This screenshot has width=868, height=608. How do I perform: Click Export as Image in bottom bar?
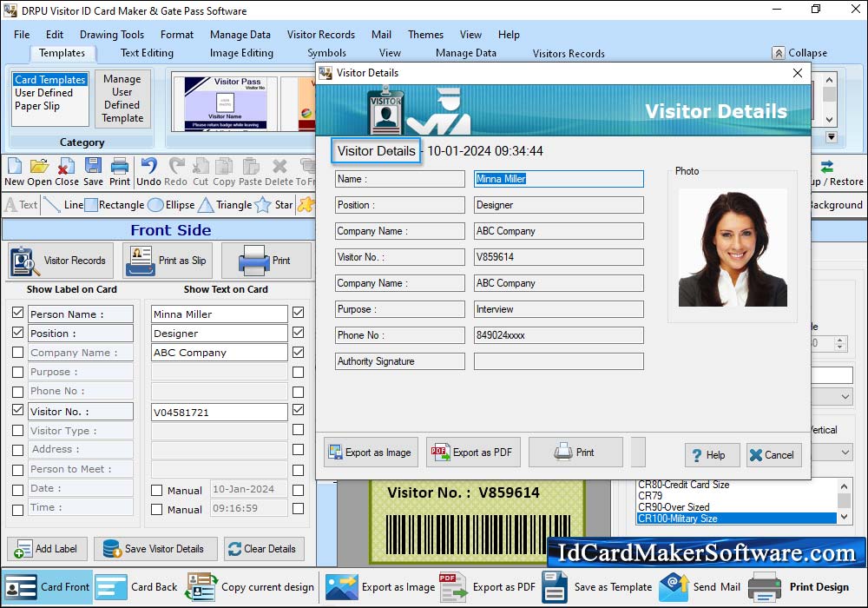click(380, 587)
